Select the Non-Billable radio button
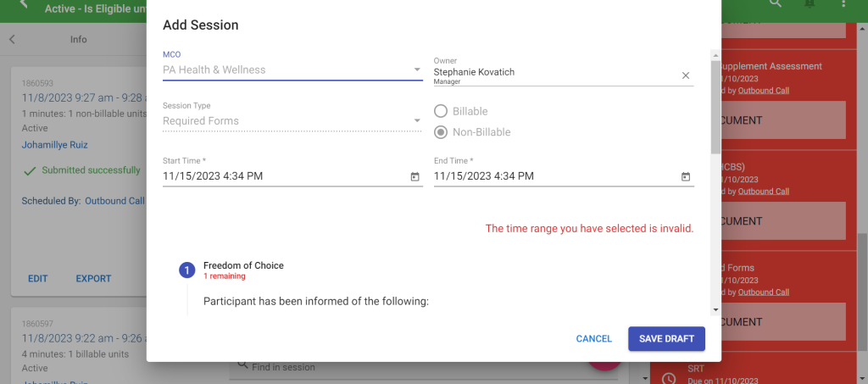This screenshot has height=384, width=868. [x=442, y=132]
